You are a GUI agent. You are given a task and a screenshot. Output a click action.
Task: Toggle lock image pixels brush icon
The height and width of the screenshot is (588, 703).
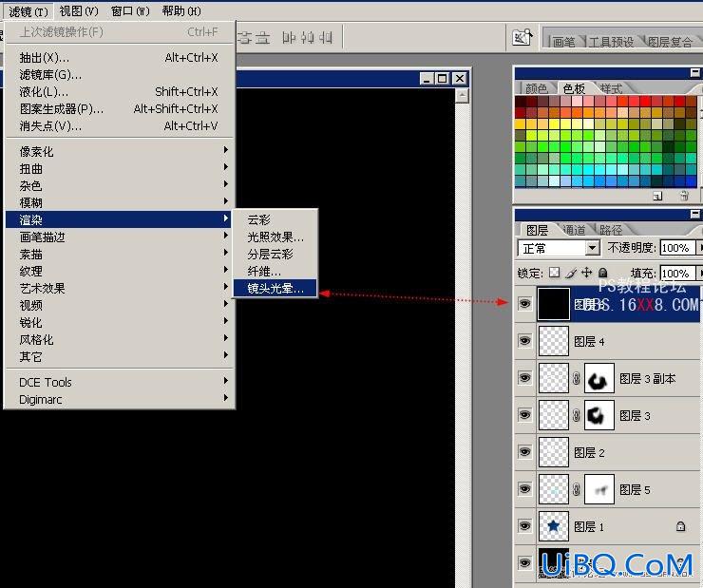[x=571, y=273]
